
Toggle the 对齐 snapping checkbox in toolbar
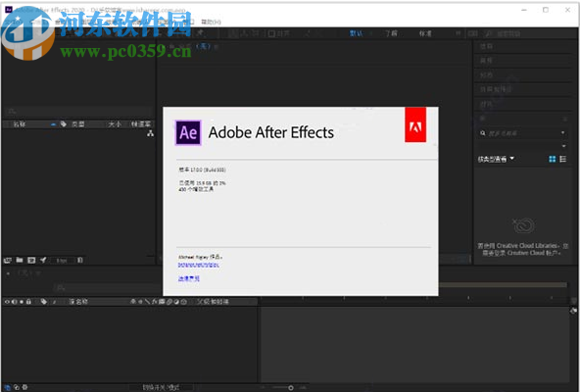272,34
